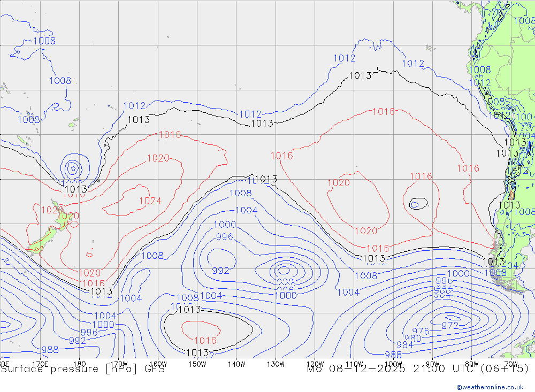Click the 170W longitude label
This screenshot has height=392, width=535.
(x=119, y=364)
